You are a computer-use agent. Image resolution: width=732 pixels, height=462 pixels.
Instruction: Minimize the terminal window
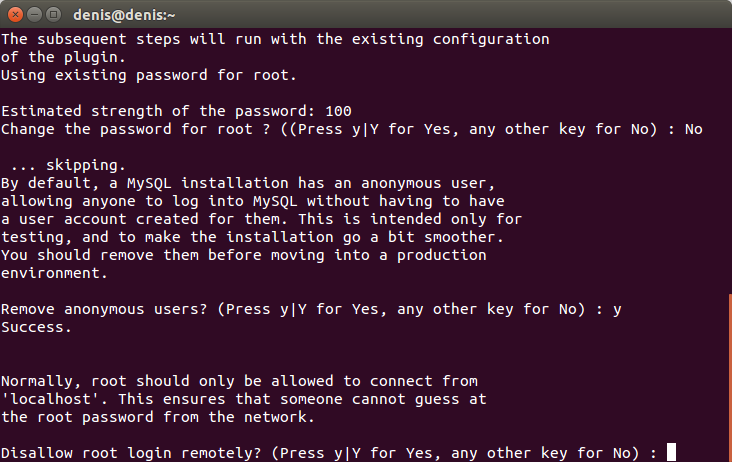[x=34, y=14]
